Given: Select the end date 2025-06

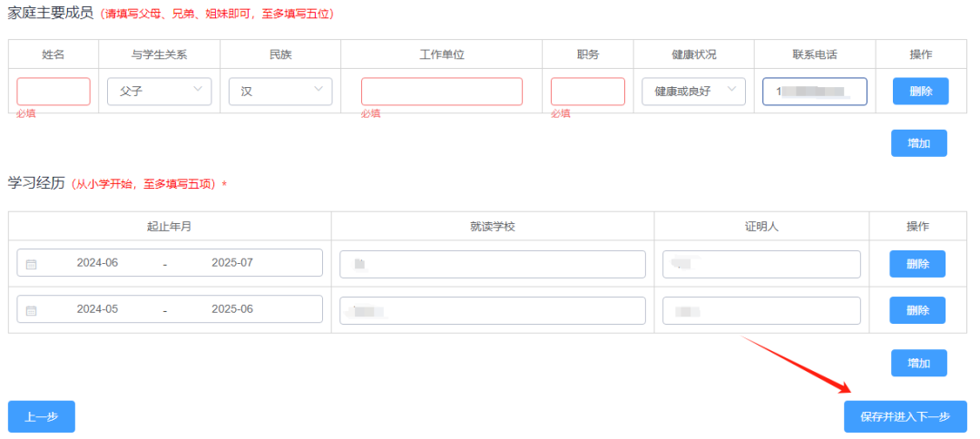Looking at the screenshot, I should 232,309.
